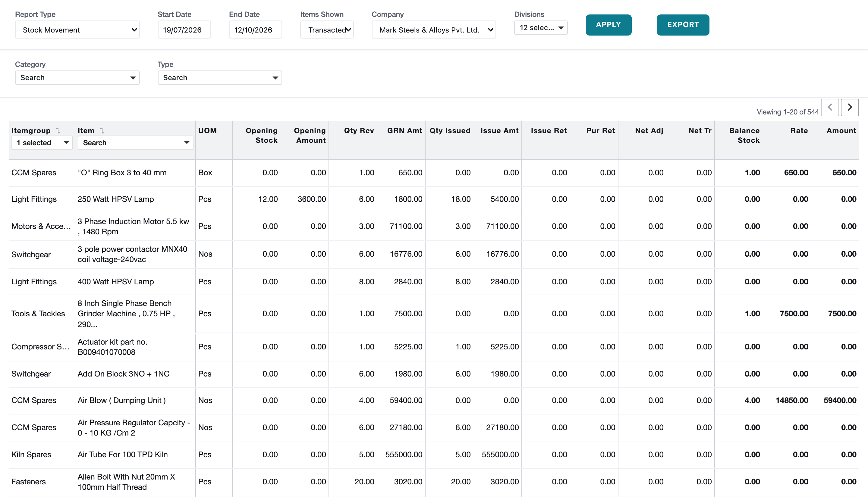Select 8 Inch Bench Grinder Machine item
Screen dimensions: 868x497
[126, 314]
